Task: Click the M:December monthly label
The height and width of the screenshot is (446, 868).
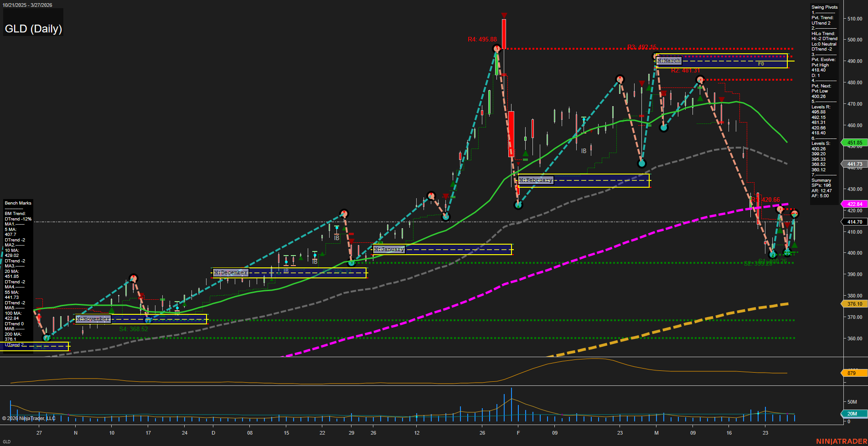Action: point(231,272)
